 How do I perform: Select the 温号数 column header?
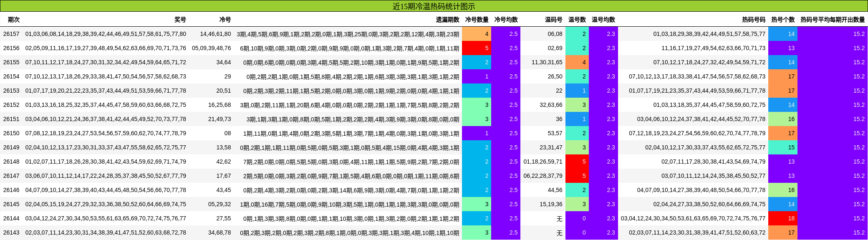[577, 20]
